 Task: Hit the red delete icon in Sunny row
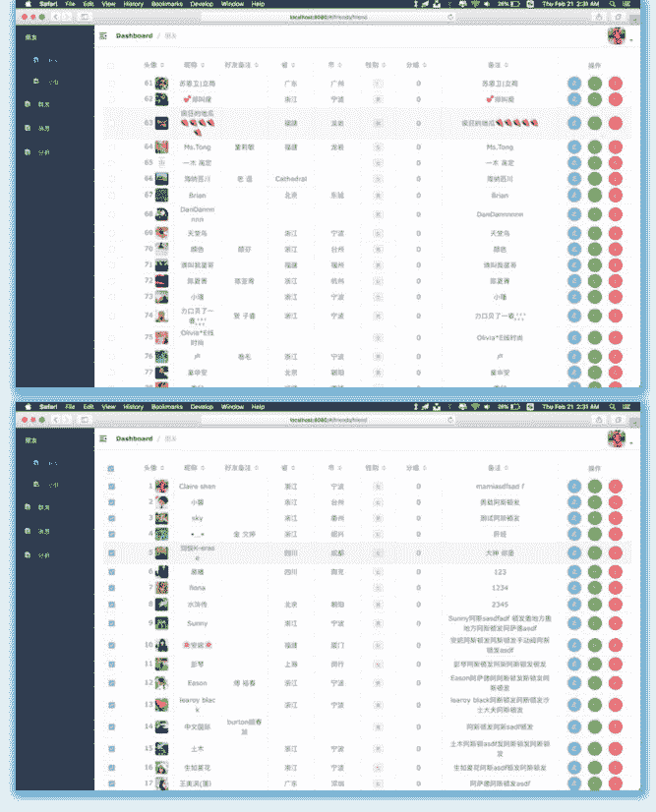click(615, 623)
